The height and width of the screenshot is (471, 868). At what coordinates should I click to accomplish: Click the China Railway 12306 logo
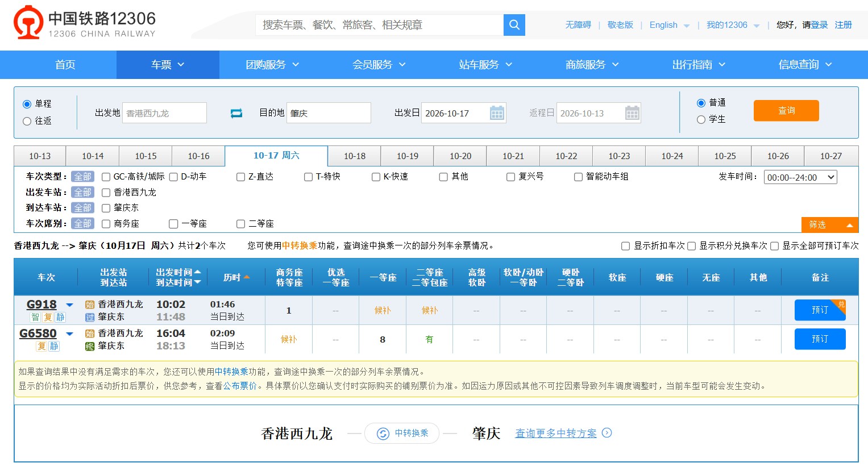coord(85,23)
